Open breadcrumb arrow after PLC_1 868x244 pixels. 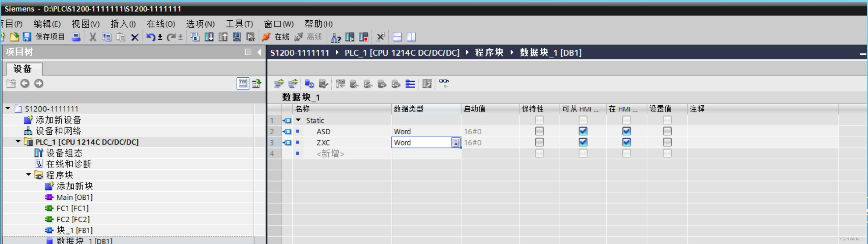(467, 53)
